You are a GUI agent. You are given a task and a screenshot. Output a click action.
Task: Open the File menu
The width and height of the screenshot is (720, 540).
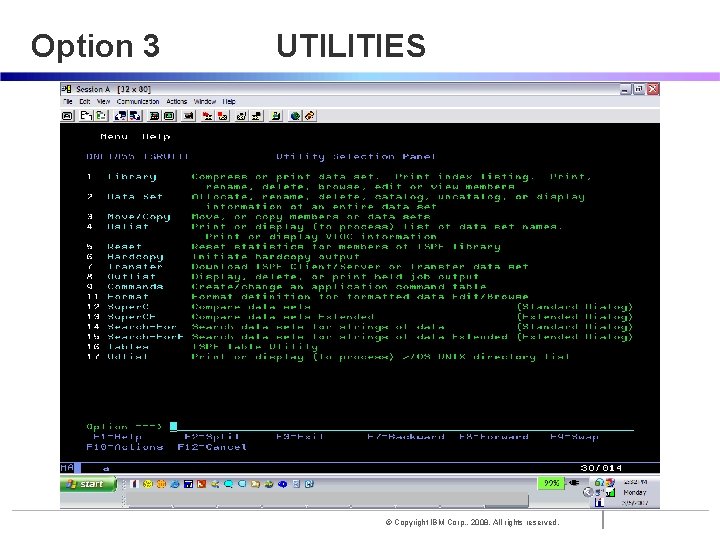(x=68, y=101)
